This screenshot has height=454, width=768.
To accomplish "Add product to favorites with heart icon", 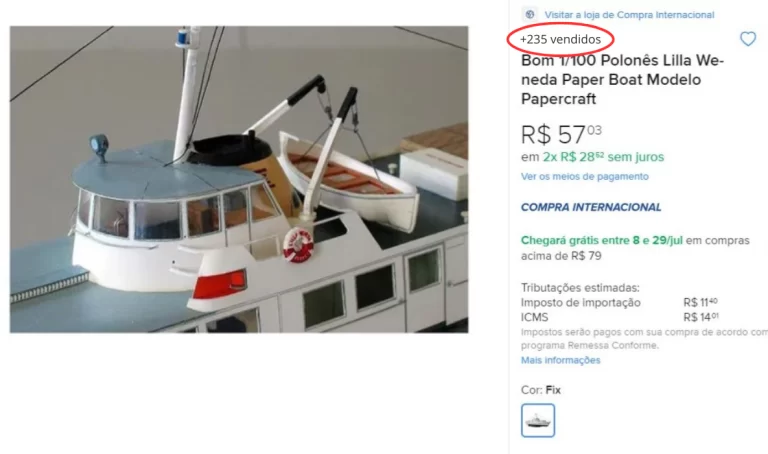I will [x=747, y=39].
